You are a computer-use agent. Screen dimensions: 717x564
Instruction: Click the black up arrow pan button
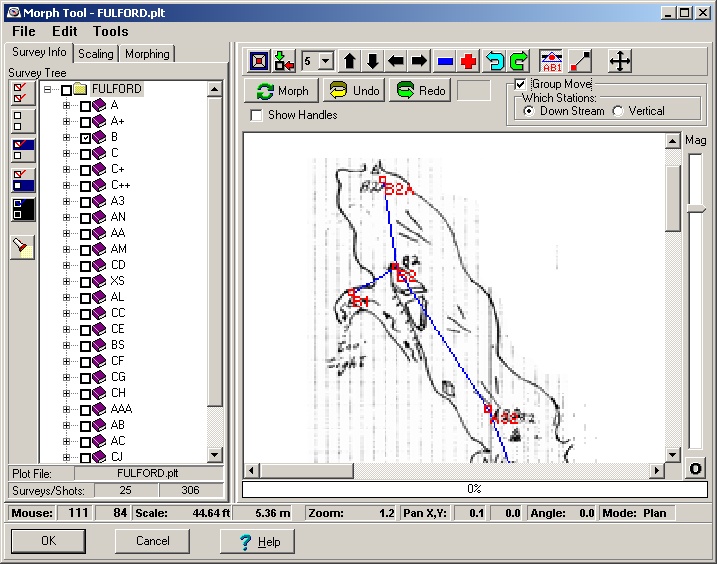350,61
